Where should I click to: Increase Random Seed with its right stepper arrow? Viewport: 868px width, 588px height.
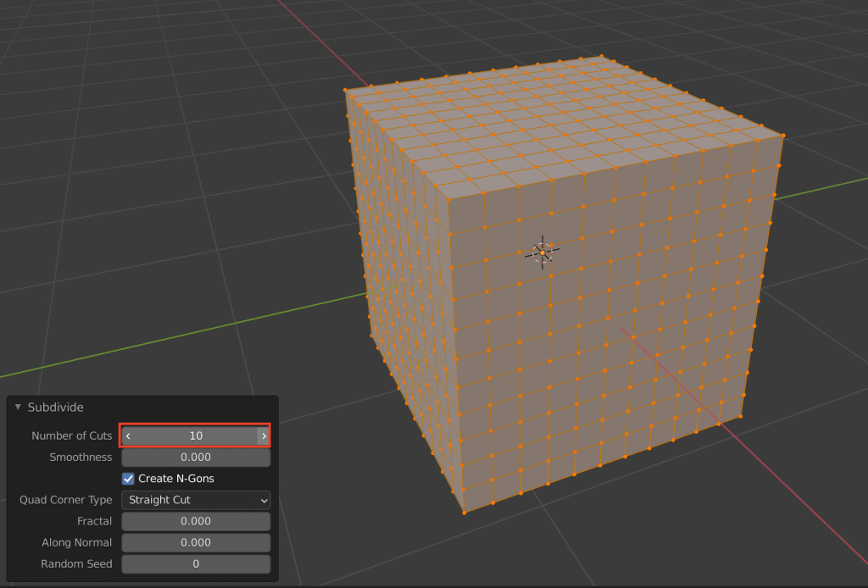264,563
